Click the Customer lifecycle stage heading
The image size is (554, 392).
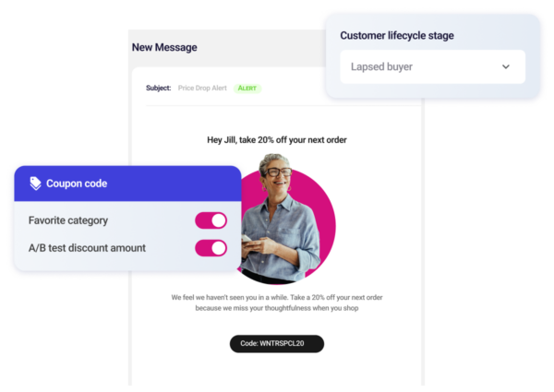397,36
